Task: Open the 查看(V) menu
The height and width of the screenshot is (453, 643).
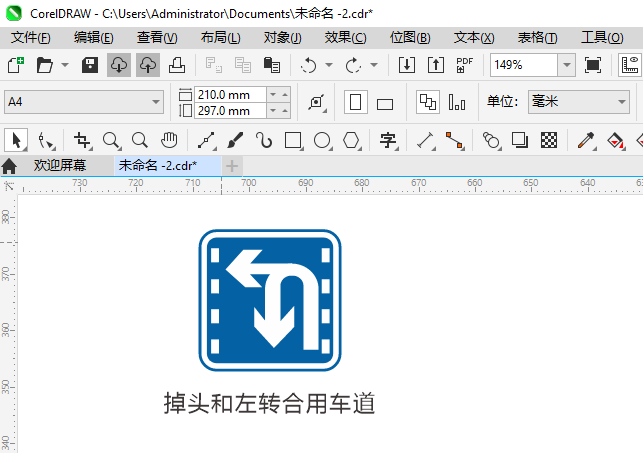Action: click(x=157, y=38)
